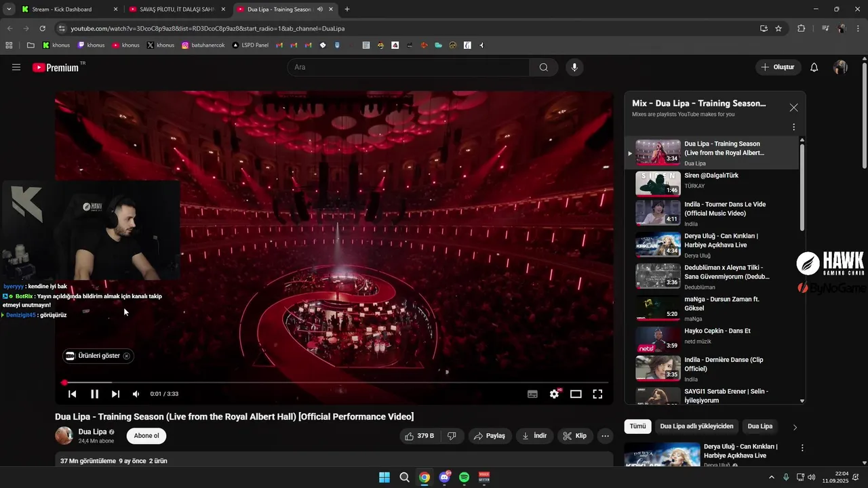This screenshot has width=868, height=488.
Task: Go to previous video in player
Action: point(73,394)
